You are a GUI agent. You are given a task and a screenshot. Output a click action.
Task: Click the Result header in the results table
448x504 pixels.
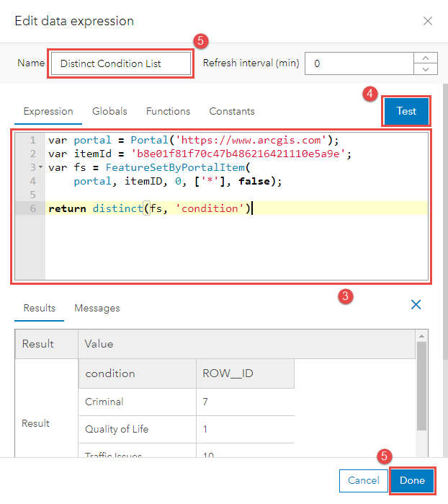coord(47,344)
